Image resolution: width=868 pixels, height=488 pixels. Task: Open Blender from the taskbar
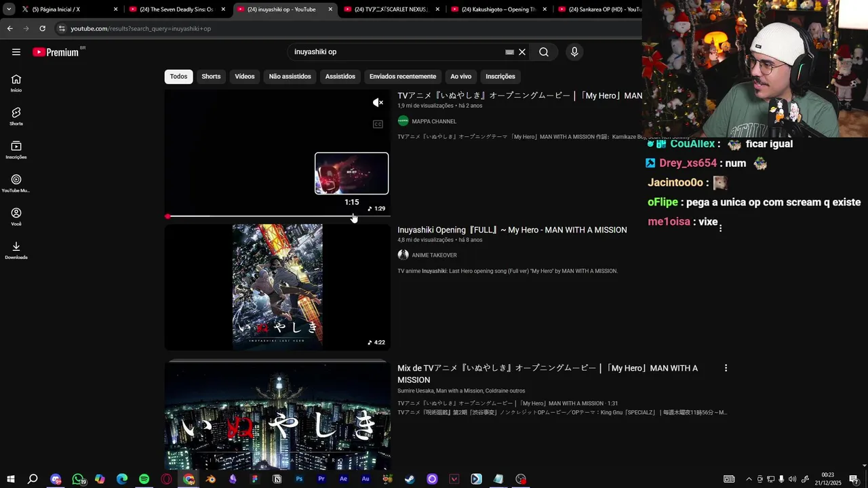tap(211, 479)
